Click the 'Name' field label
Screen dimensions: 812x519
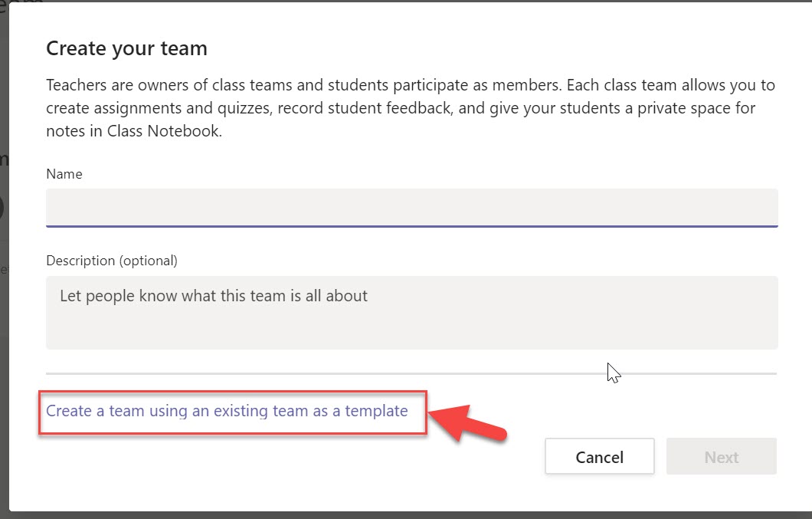(64, 174)
